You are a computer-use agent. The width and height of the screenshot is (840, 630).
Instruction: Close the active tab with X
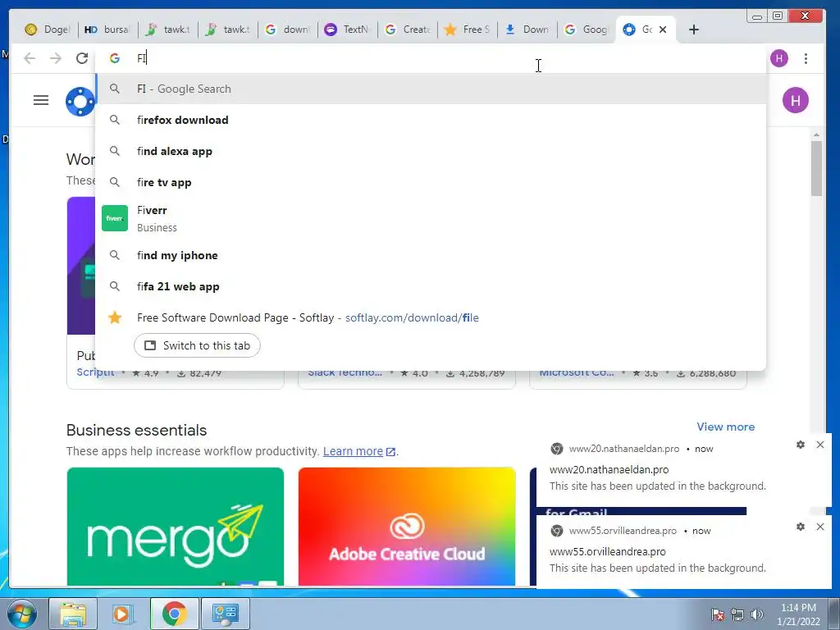(x=663, y=30)
